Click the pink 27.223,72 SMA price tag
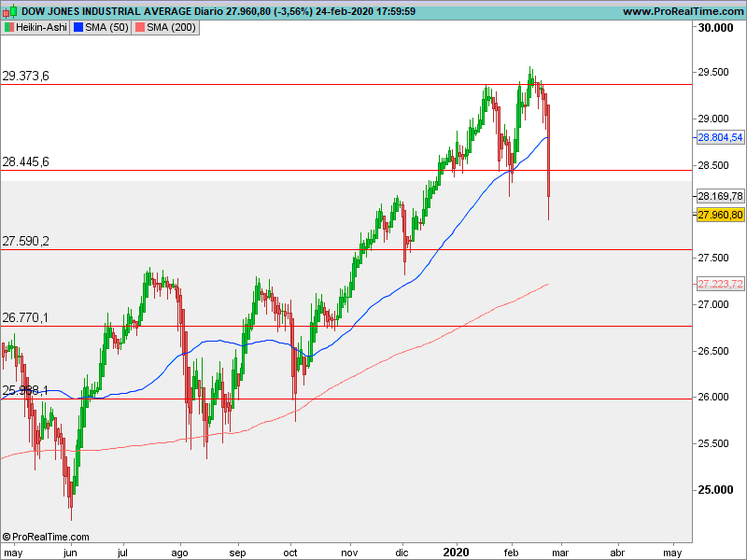 720,284
